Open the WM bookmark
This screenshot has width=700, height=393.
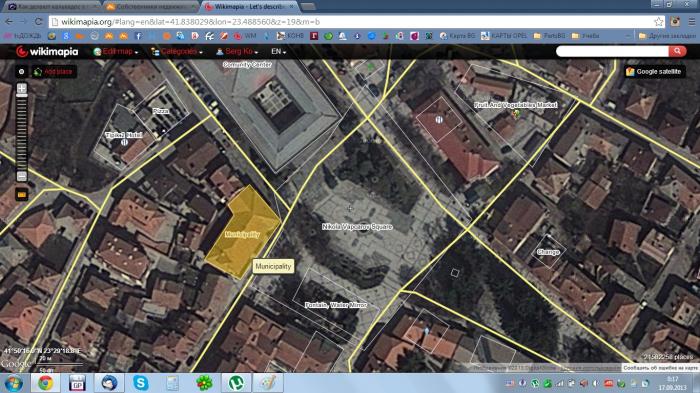[x=245, y=36]
